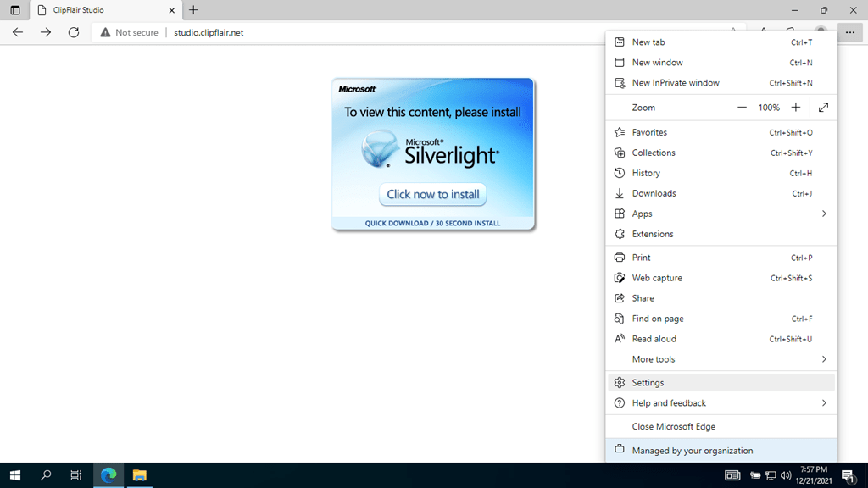The height and width of the screenshot is (488, 868).
Task: Open the Windows Start menu
Action: coord(15,475)
